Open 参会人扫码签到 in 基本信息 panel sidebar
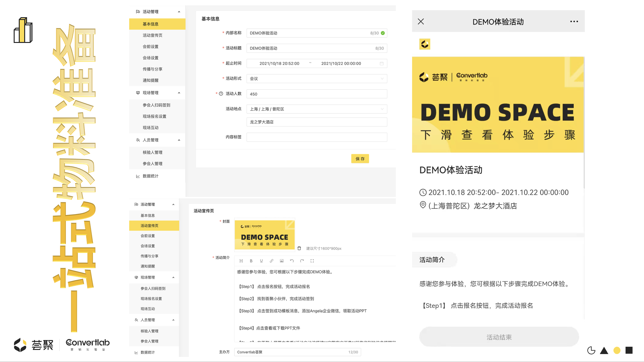The image size is (644, 362). (x=157, y=105)
